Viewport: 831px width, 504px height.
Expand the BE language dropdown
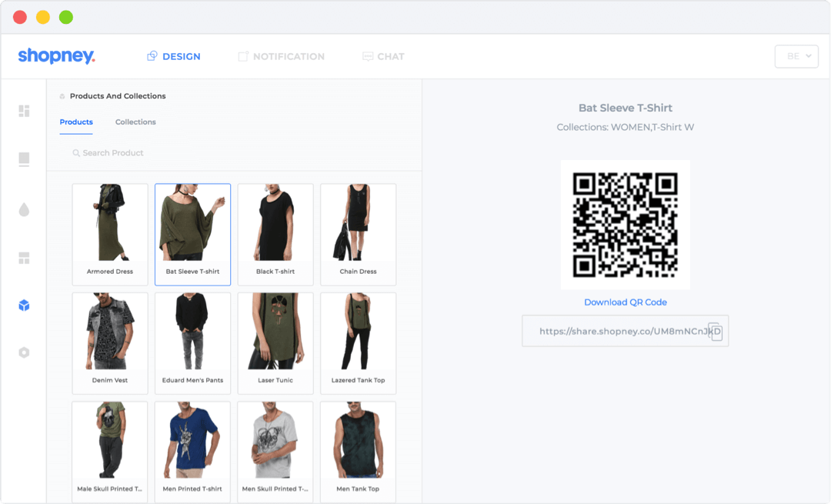click(796, 56)
